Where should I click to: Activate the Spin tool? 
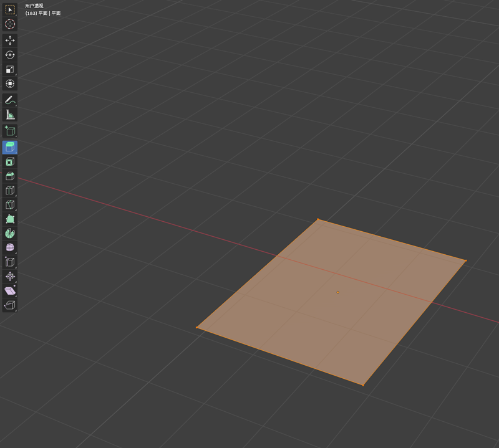(x=10, y=233)
